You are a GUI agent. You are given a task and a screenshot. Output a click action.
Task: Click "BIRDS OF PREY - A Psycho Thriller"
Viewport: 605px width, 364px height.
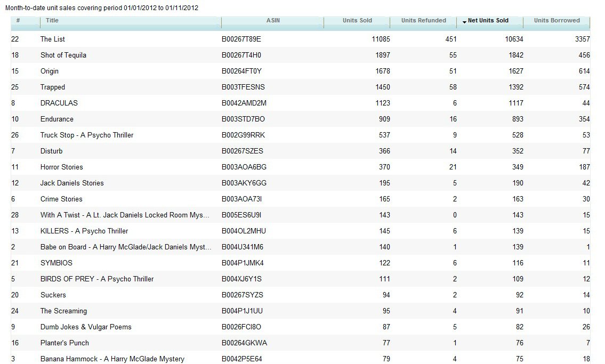97,279
